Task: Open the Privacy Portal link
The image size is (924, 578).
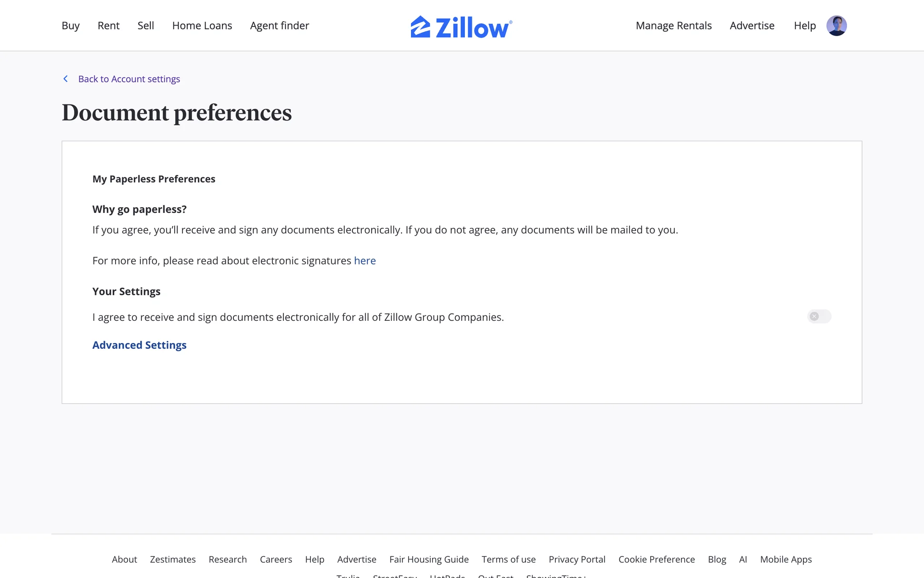Action: tap(577, 559)
